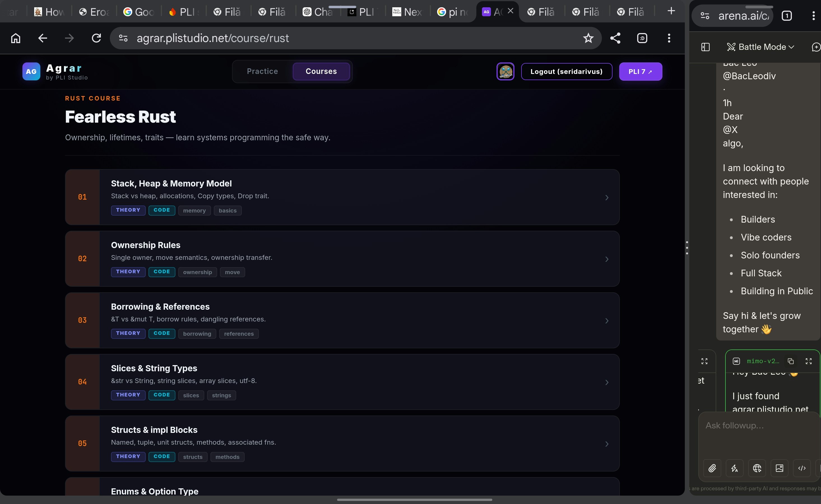Expand the Stack, Heap & Memory Model lesson chevron
The image size is (821, 504).
tap(607, 197)
